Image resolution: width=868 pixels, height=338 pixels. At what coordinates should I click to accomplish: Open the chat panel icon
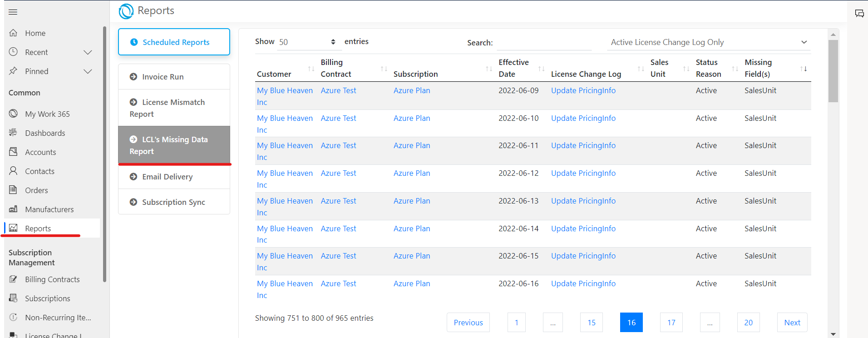point(859,13)
